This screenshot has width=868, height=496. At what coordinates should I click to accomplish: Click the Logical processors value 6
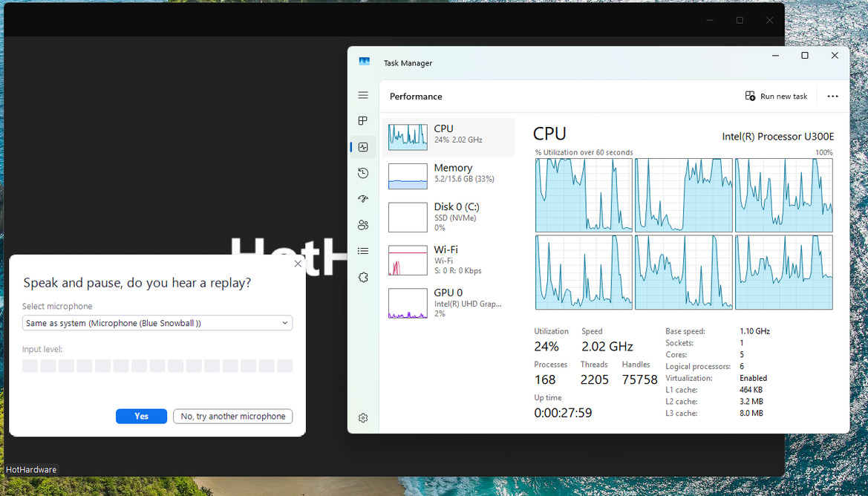coord(742,367)
